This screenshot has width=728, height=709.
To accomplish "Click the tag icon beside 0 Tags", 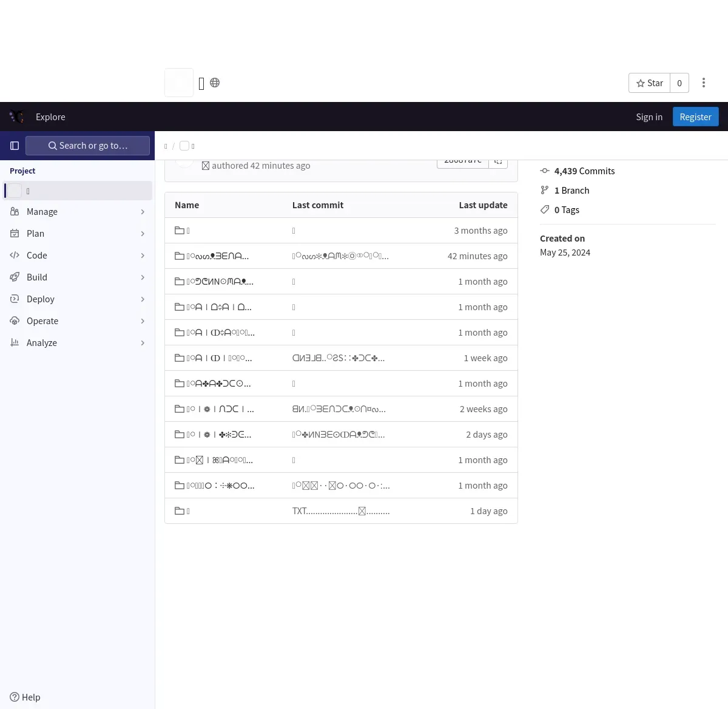I will coord(545,210).
